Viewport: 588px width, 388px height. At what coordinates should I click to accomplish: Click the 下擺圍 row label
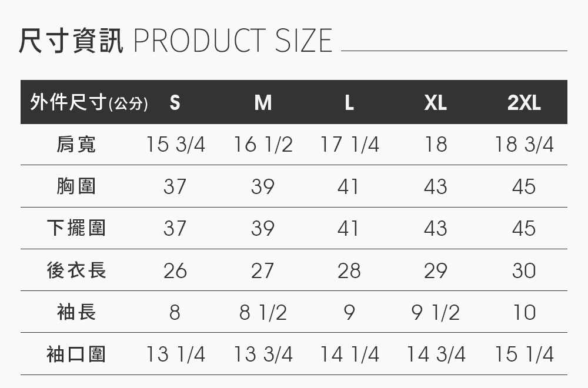pos(76,228)
